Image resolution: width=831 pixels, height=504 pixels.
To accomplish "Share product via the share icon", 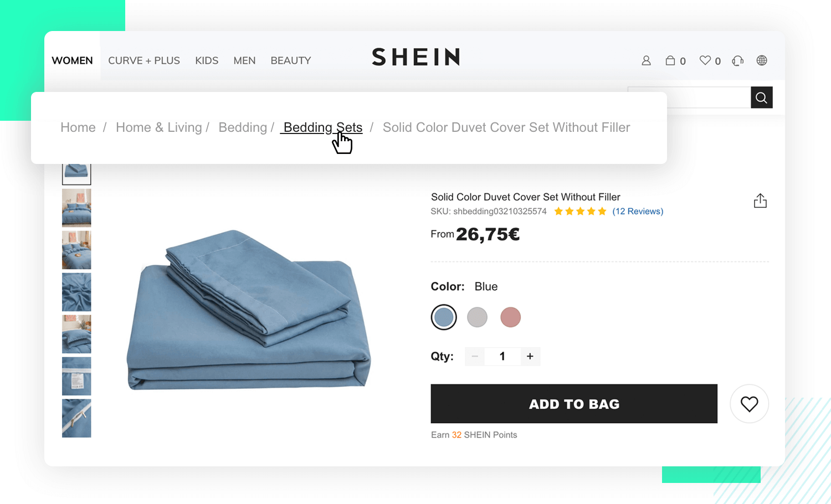I will coord(760,200).
